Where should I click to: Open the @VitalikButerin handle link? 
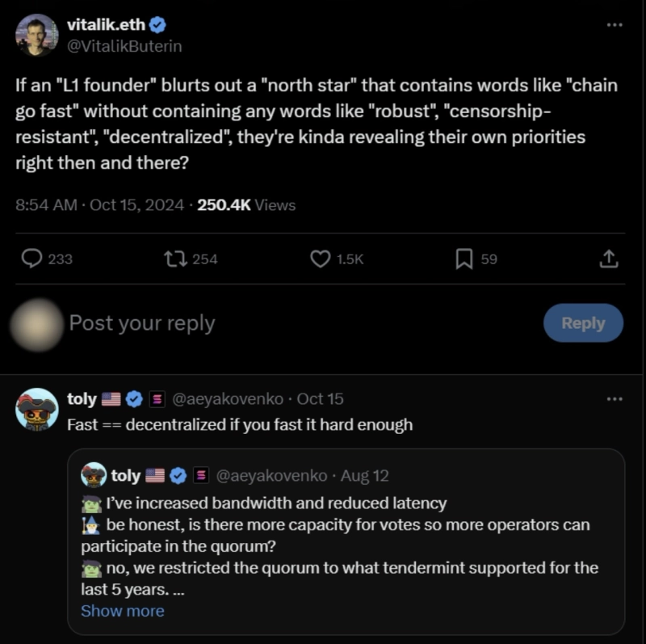(124, 46)
